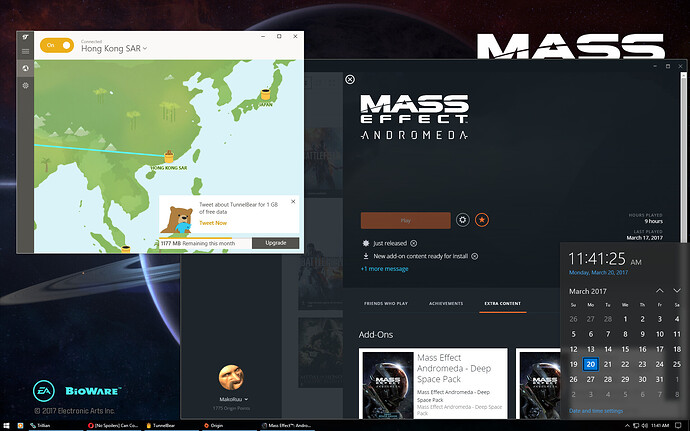The width and height of the screenshot is (690, 431).
Task: Select March 20 in the calendar
Action: pos(591,364)
